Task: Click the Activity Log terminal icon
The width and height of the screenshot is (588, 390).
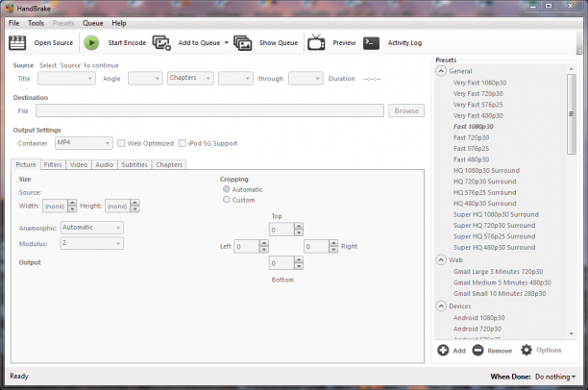Action: click(x=371, y=43)
